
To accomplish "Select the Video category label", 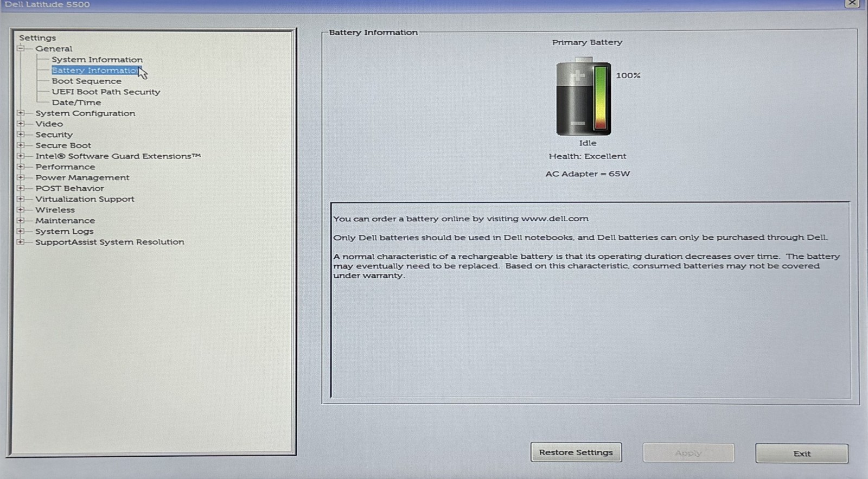I will click(x=49, y=124).
